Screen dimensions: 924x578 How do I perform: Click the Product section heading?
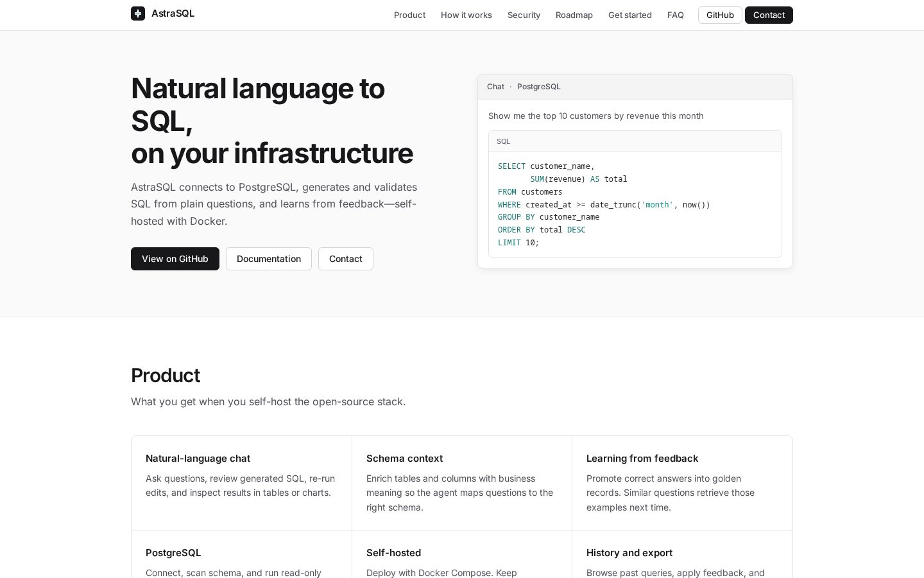[x=166, y=375]
